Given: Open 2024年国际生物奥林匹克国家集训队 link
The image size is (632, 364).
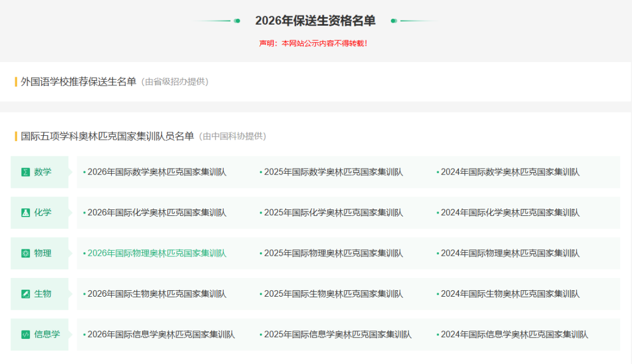Looking at the screenshot, I should point(510,294).
